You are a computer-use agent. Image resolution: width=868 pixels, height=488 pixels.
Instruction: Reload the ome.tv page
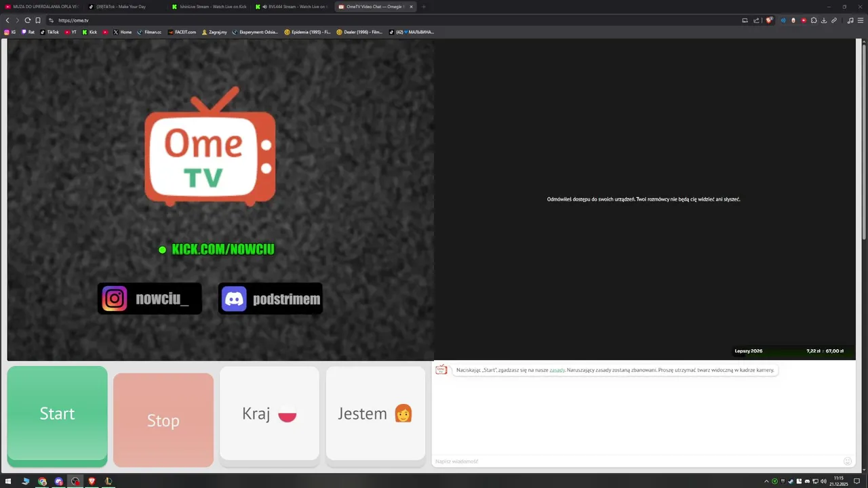click(28, 20)
